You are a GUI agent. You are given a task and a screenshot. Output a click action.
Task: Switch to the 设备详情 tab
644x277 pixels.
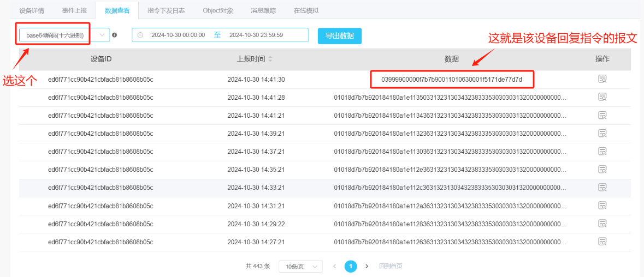pos(32,10)
